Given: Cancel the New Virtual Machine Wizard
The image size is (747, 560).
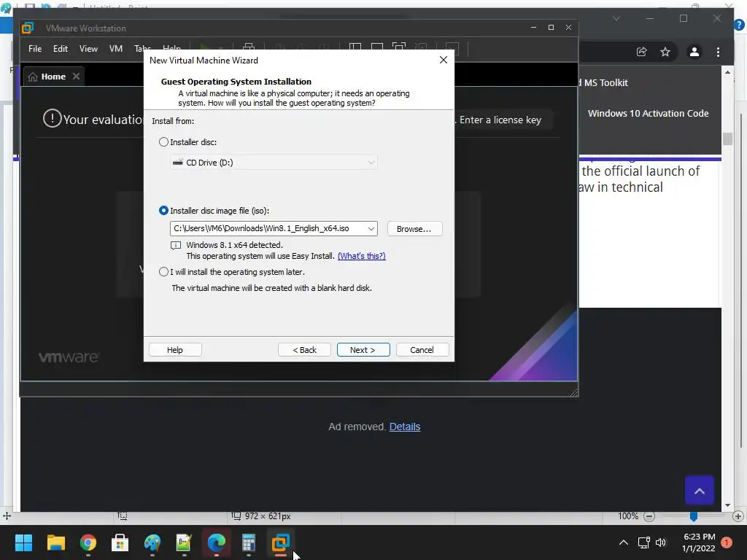Looking at the screenshot, I should [422, 350].
